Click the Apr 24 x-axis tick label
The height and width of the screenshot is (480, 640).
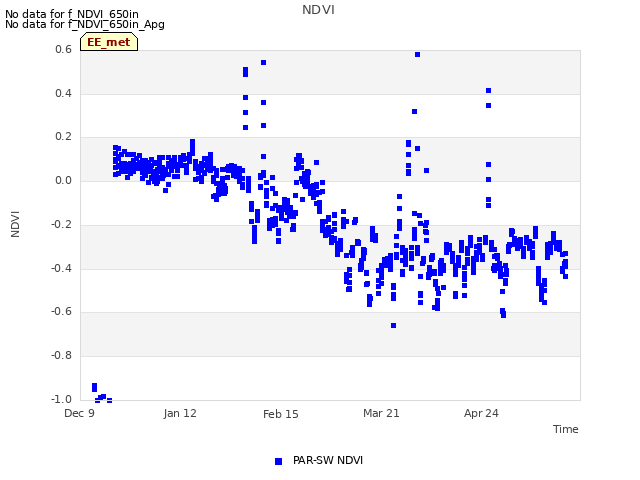(481, 413)
